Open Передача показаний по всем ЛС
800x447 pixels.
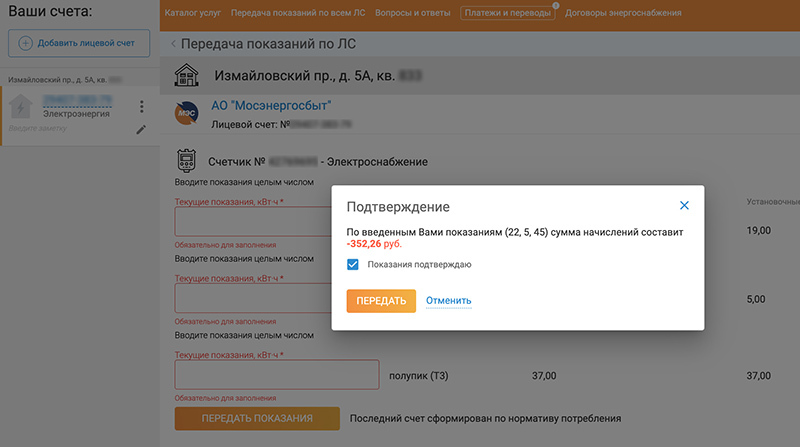[298, 13]
